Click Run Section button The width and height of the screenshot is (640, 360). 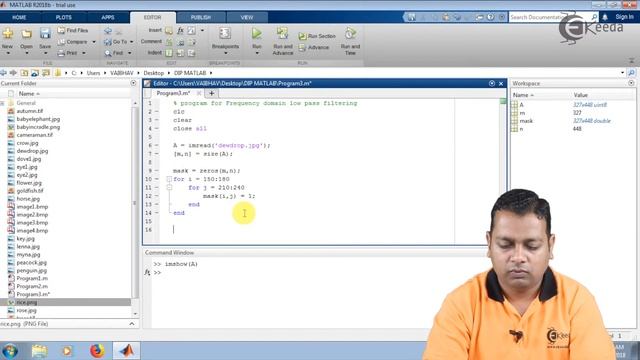317,36
